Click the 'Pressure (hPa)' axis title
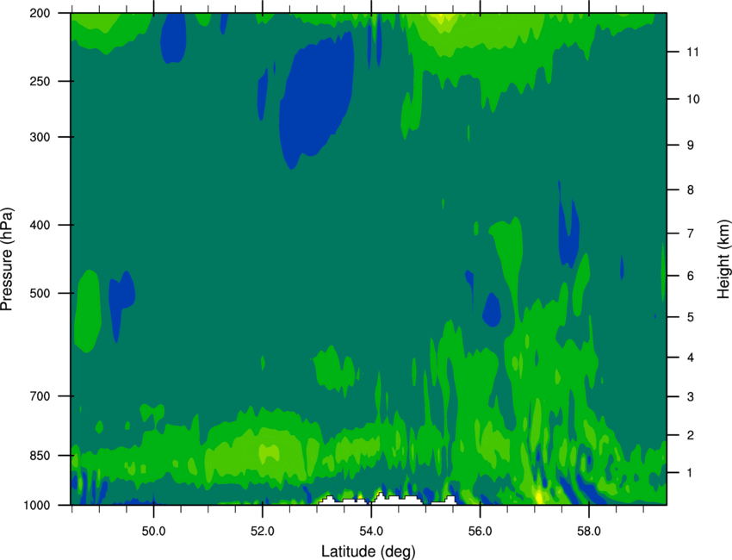The width and height of the screenshot is (732, 560). point(7,259)
